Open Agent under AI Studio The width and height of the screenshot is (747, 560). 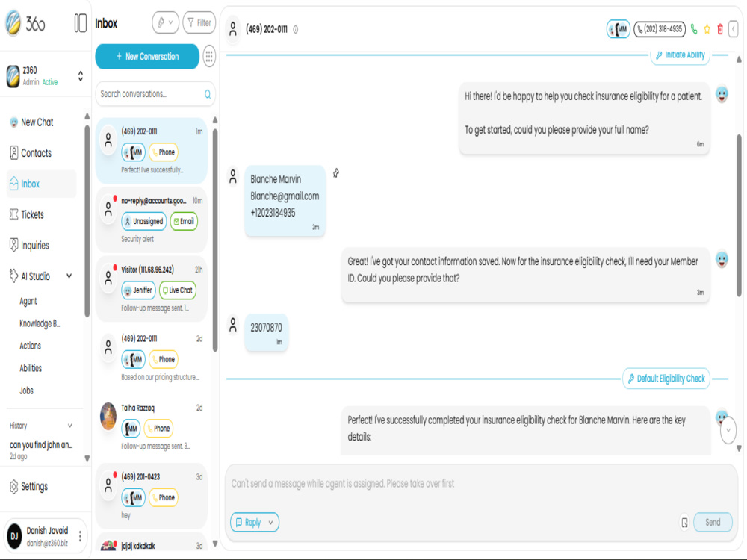28,301
